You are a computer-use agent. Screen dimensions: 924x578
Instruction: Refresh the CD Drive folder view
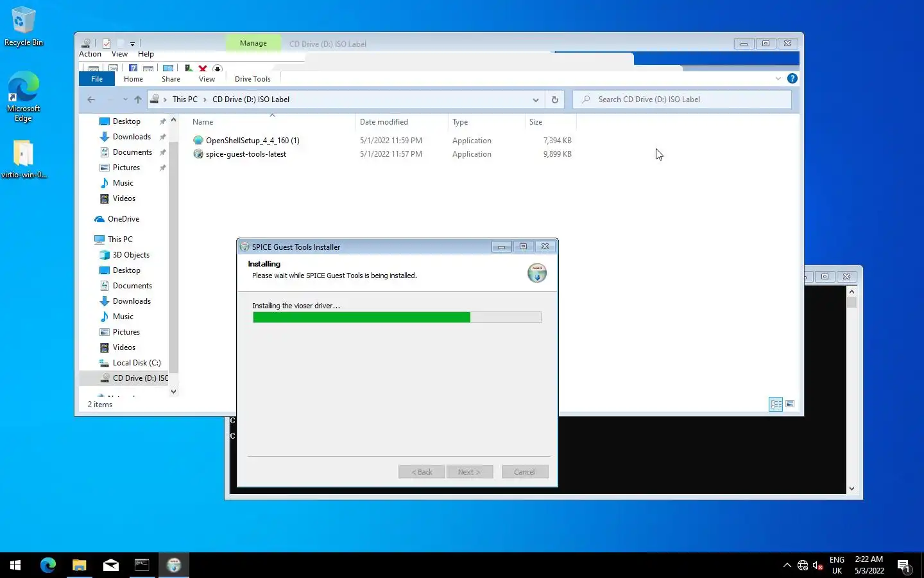(x=554, y=100)
